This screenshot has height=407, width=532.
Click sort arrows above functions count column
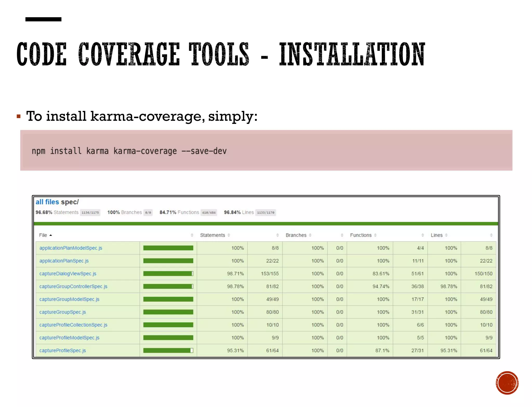coord(423,235)
